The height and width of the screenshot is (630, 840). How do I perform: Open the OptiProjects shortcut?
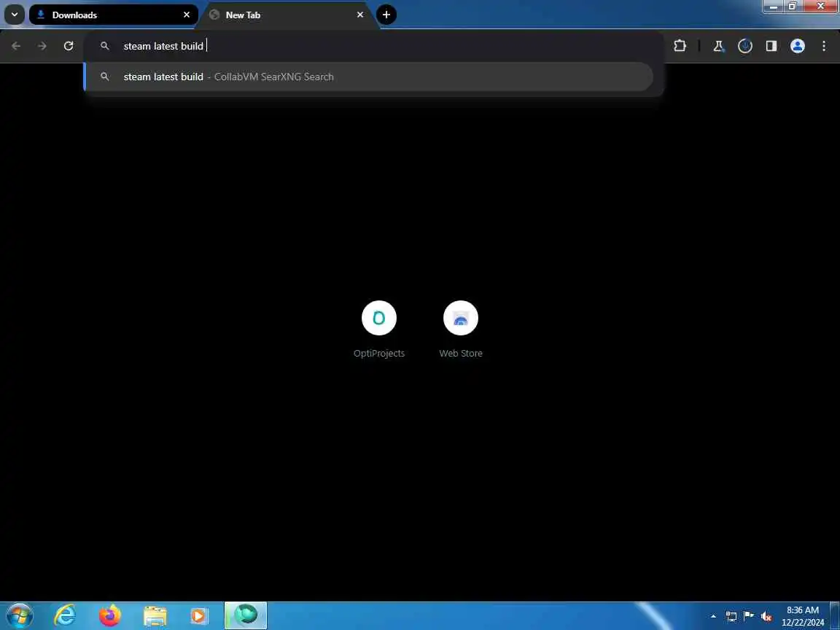pyautogui.click(x=378, y=329)
